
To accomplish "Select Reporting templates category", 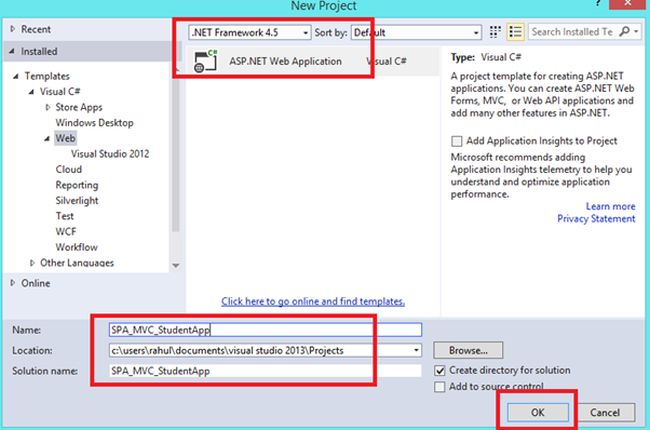I will (77, 185).
